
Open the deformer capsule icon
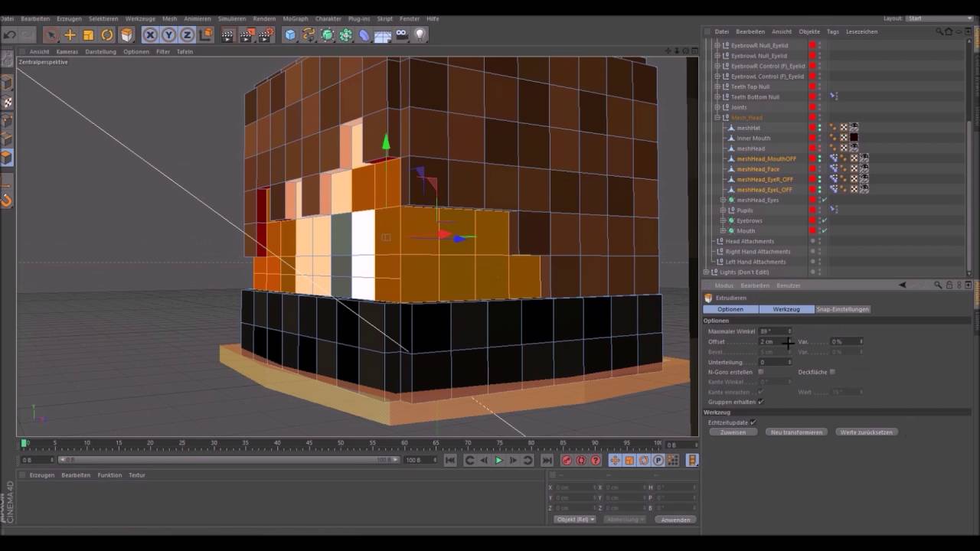(364, 34)
